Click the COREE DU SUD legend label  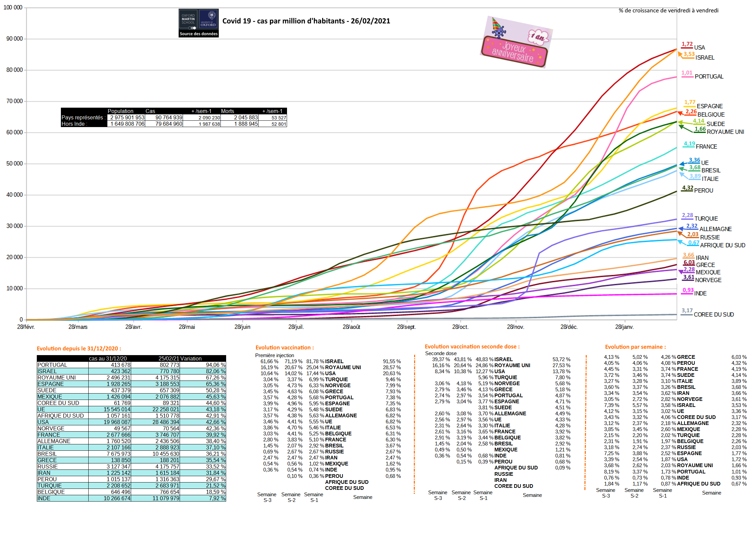point(714,315)
